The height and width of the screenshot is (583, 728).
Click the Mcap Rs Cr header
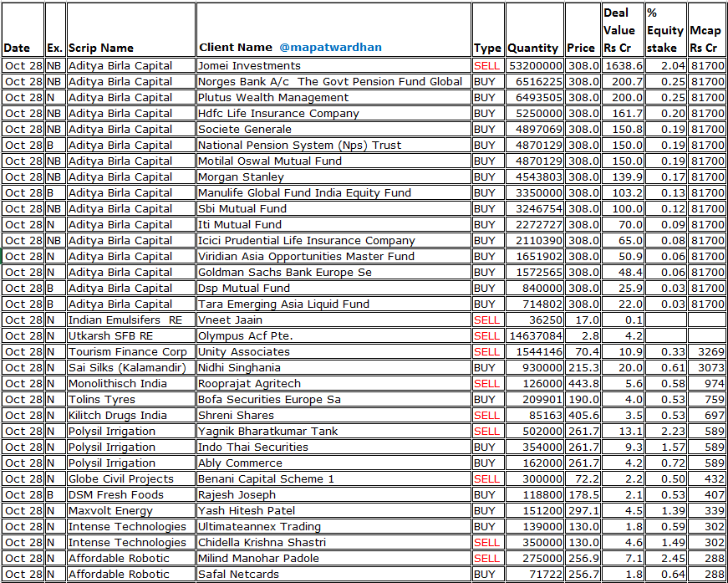pos(706,30)
